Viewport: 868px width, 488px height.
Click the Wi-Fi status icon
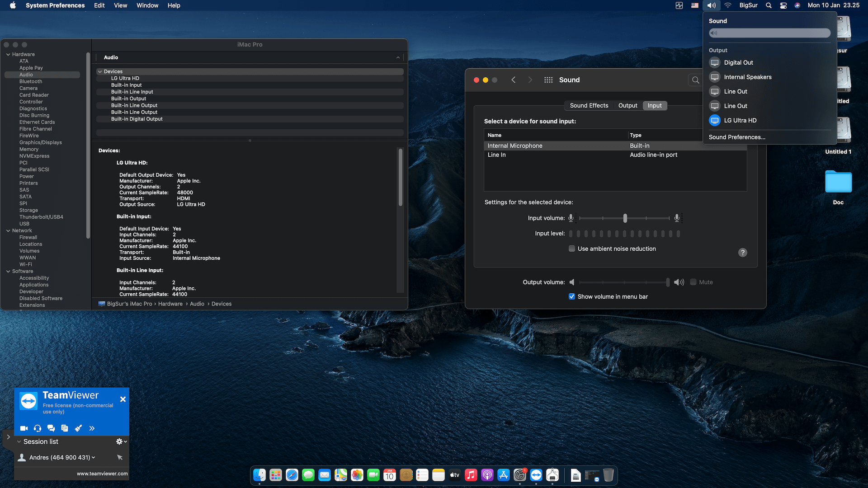point(728,5)
